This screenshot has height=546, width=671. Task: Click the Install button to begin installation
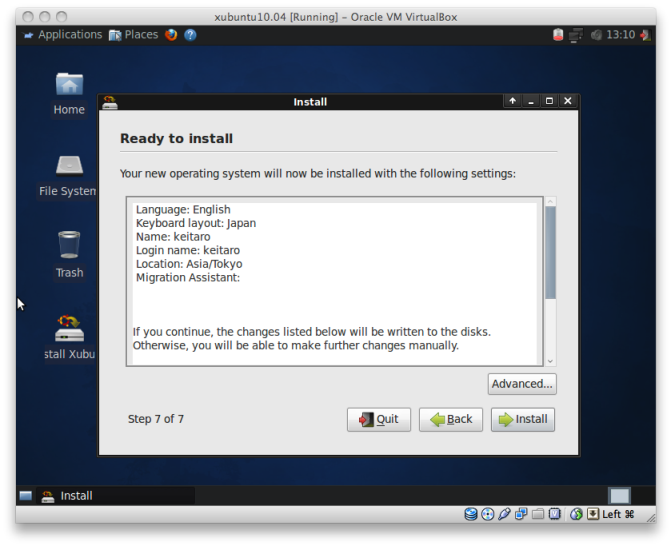coord(523,419)
